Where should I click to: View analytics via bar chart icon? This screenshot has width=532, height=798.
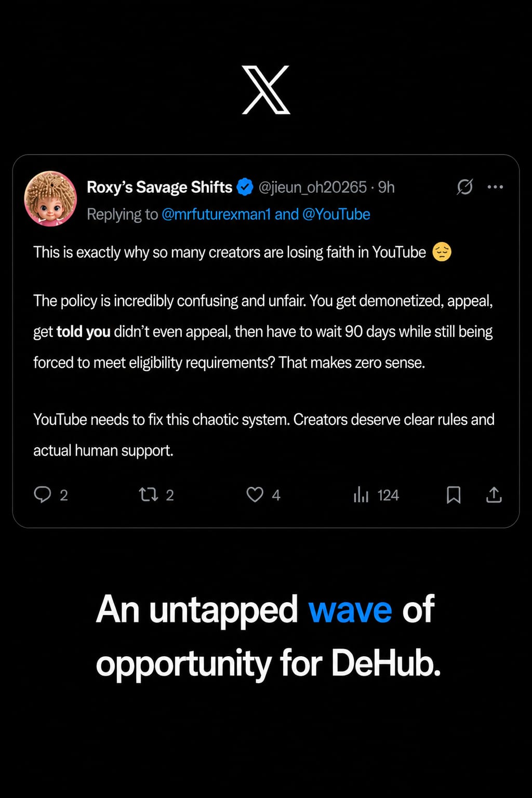point(361,494)
